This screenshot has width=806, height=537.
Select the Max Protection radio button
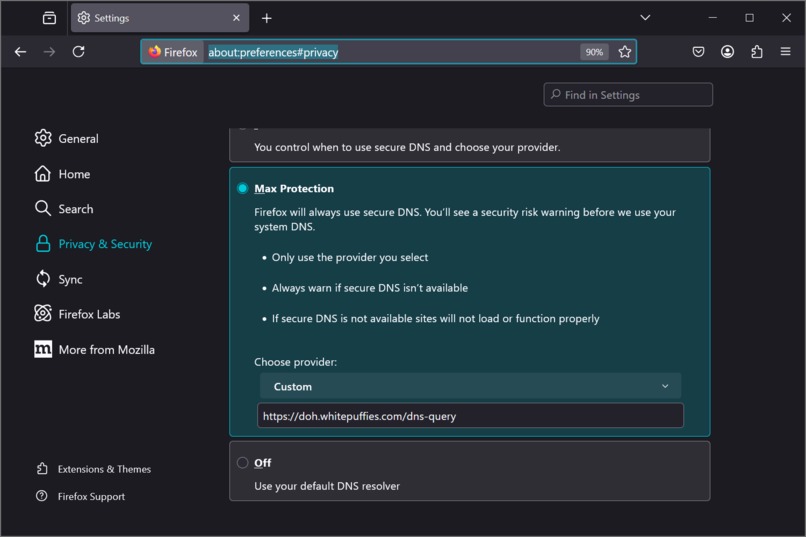[x=243, y=188]
